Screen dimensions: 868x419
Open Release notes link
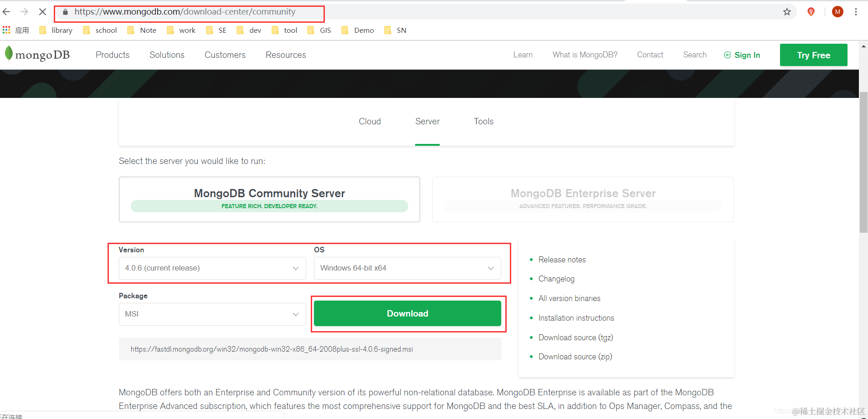point(562,260)
